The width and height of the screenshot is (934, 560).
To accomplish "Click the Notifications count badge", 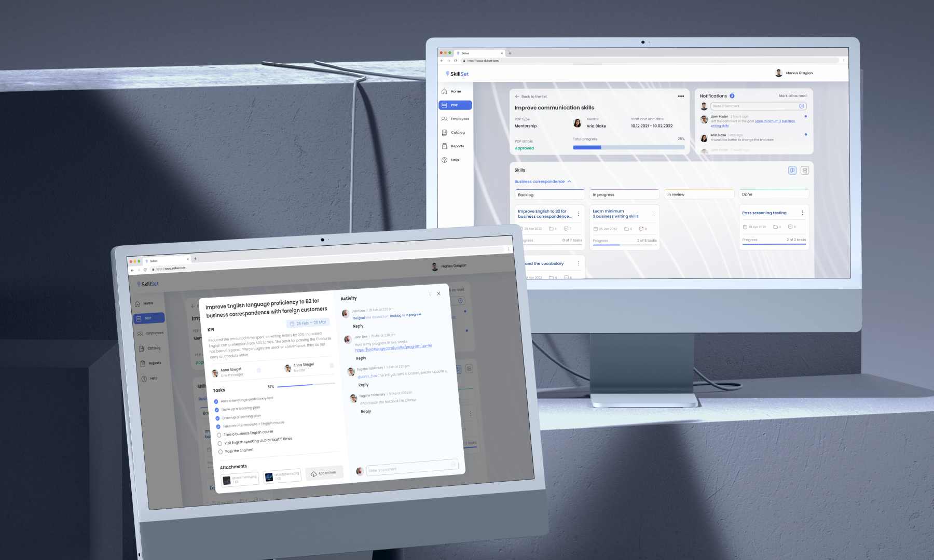I will click(732, 96).
